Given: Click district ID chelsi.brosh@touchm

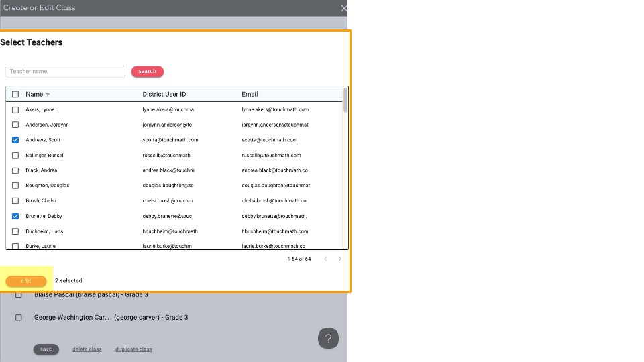Looking at the screenshot, I should point(168,200).
